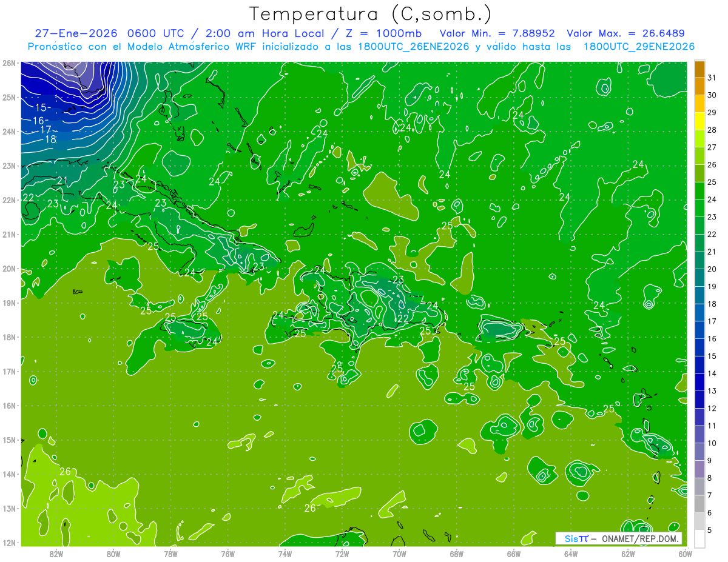This screenshot has height=562, width=728.
Task: Click the 16N latitude axis label
Action: pyautogui.click(x=8, y=406)
